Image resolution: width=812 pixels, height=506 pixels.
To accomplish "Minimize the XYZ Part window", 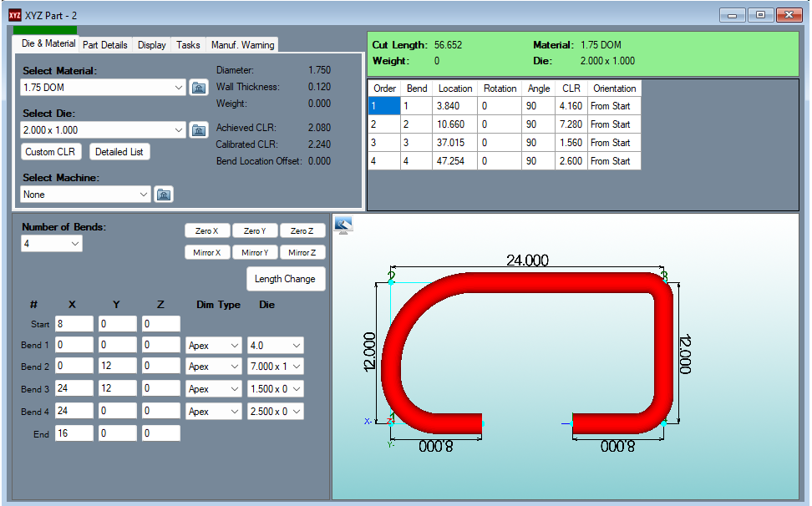I will (733, 15).
